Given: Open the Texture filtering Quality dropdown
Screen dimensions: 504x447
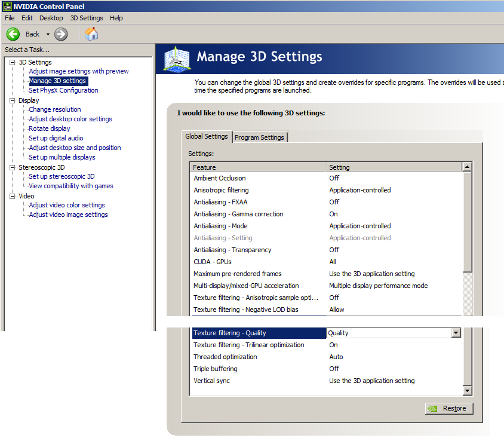Looking at the screenshot, I should pos(456,333).
